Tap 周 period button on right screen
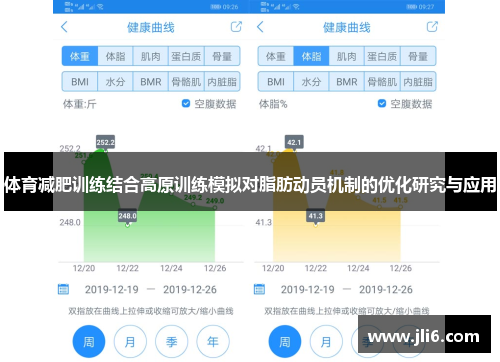The width and height of the screenshot is (500, 362). [x=285, y=342]
